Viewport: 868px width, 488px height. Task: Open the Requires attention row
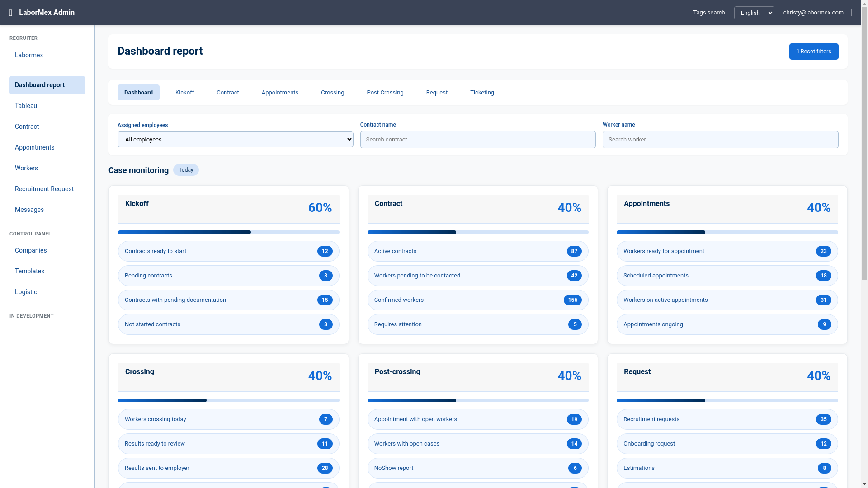coord(478,324)
